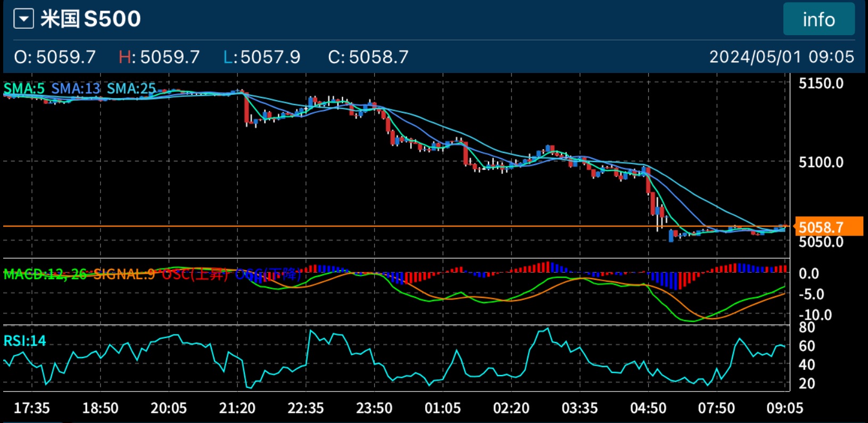Toggle the SMA:13 indicator label

(x=76, y=88)
